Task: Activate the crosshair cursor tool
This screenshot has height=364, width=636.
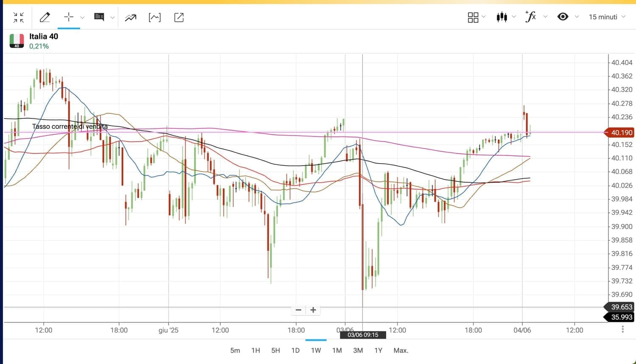Action: 69,17
